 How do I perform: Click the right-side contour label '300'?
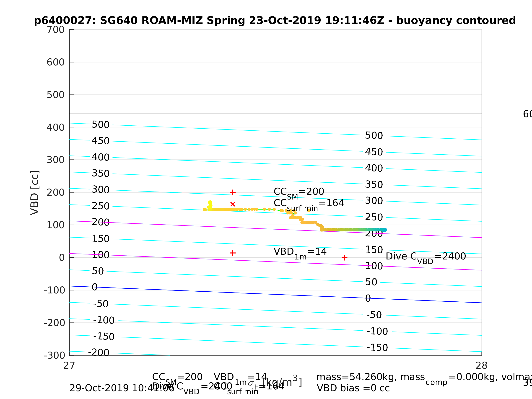tap(374, 201)
